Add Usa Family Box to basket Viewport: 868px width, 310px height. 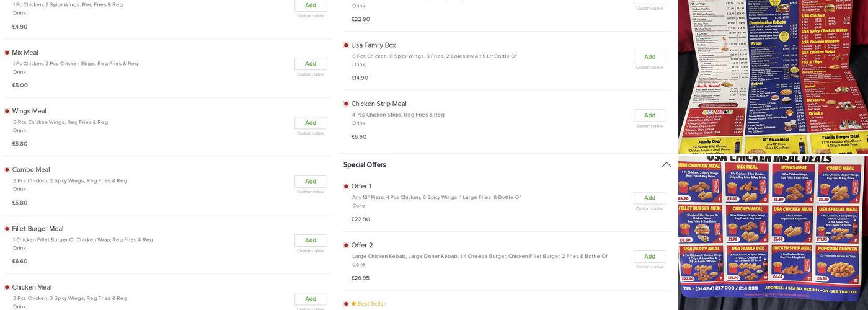(649, 57)
